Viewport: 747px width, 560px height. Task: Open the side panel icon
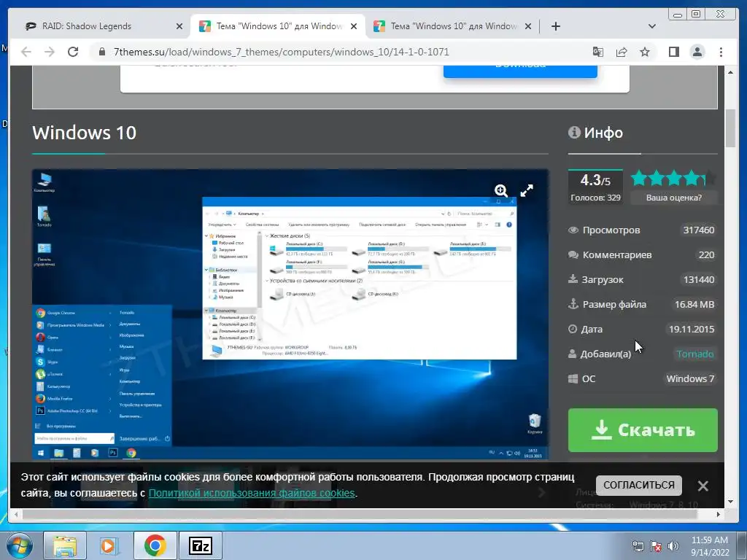click(673, 52)
